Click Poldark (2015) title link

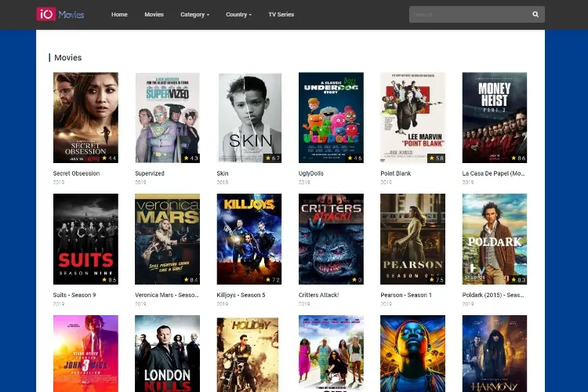[x=493, y=295]
